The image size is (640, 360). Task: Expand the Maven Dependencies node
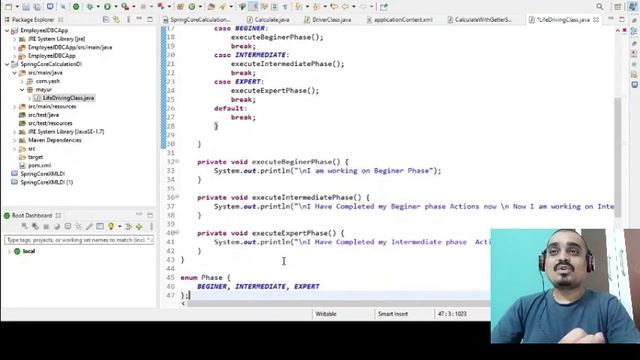point(15,140)
